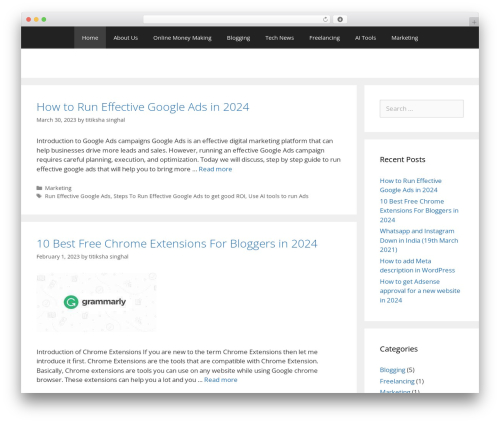500x423 pixels.
Task: Open Freelancing category in sidebar
Action: [x=397, y=381]
